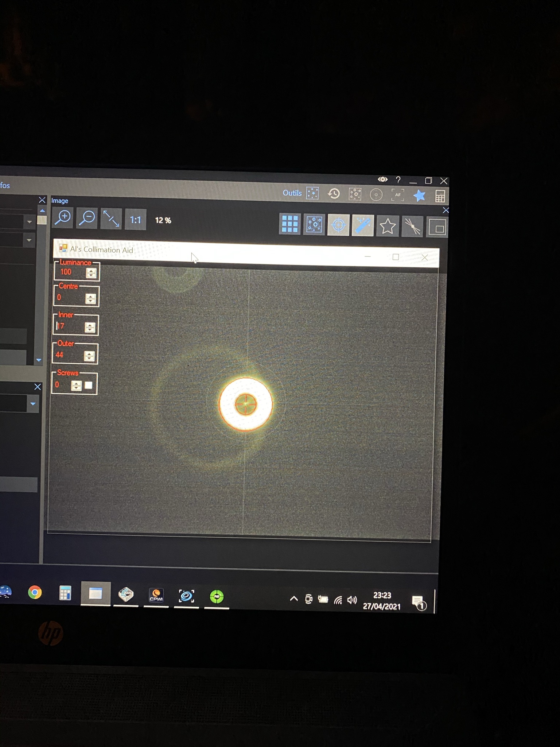The width and height of the screenshot is (560, 747).
Task: Toggle the magic wand auto-stretch icon
Action: [x=363, y=226]
